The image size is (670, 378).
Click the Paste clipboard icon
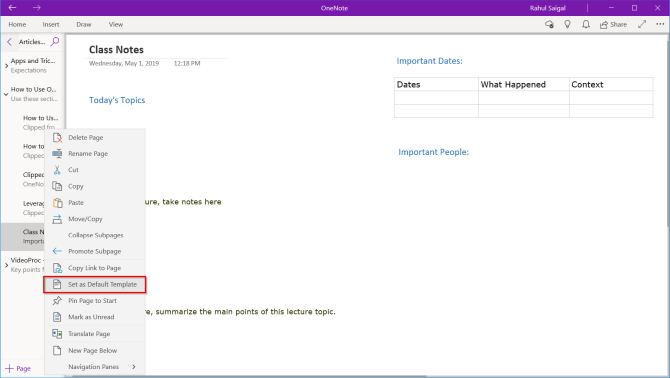(57, 202)
